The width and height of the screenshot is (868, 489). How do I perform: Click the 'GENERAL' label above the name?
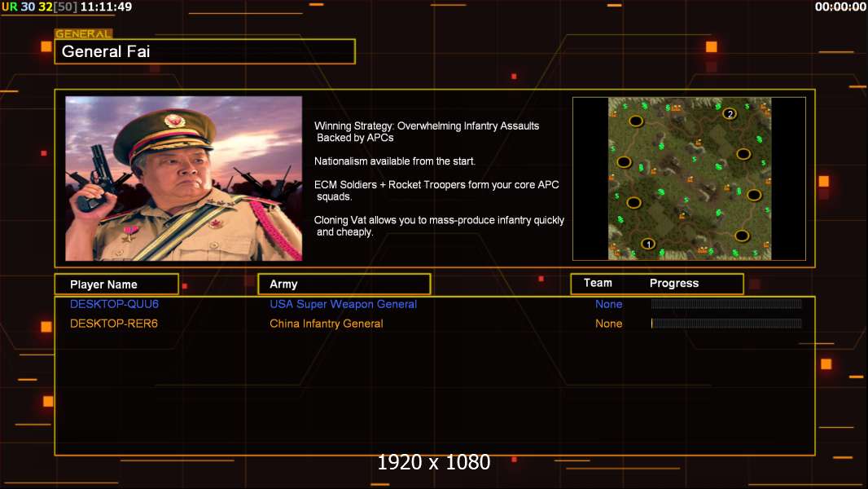[x=84, y=33]
